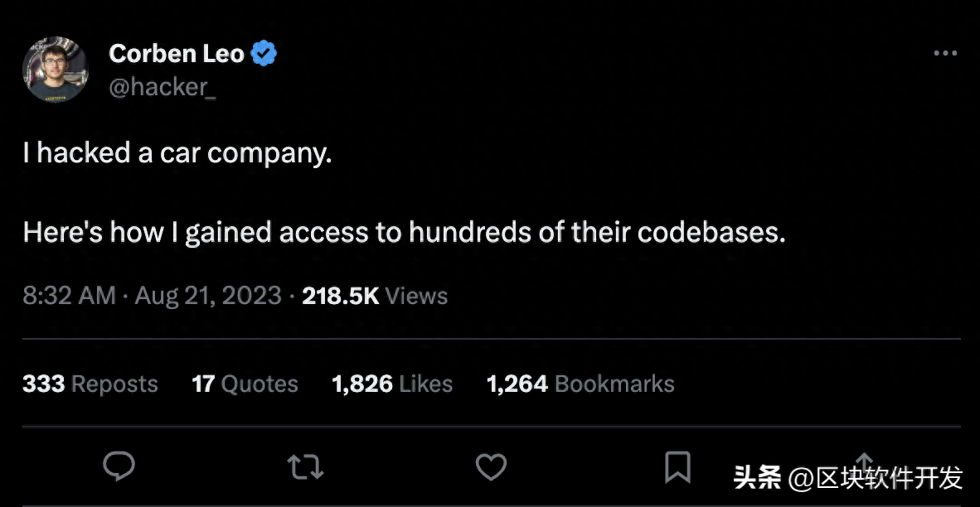Click the word "codebases" in the tweet
980x507 pixels.
click(710, 233)
